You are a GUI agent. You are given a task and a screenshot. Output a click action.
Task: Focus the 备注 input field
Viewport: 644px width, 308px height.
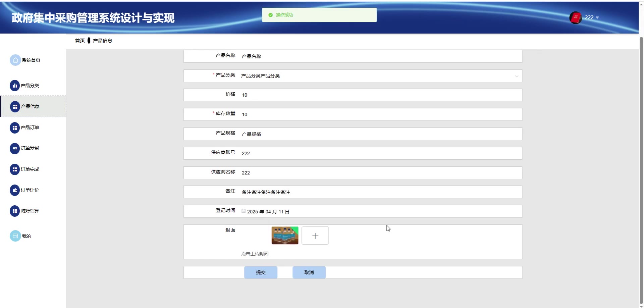380,192
